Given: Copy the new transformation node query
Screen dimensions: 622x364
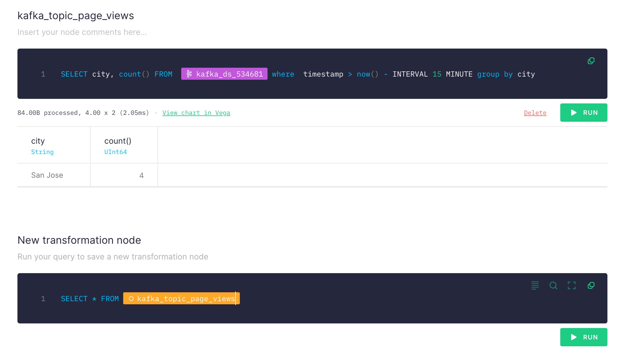Looking at the screenshot, I should coord(591,285).
